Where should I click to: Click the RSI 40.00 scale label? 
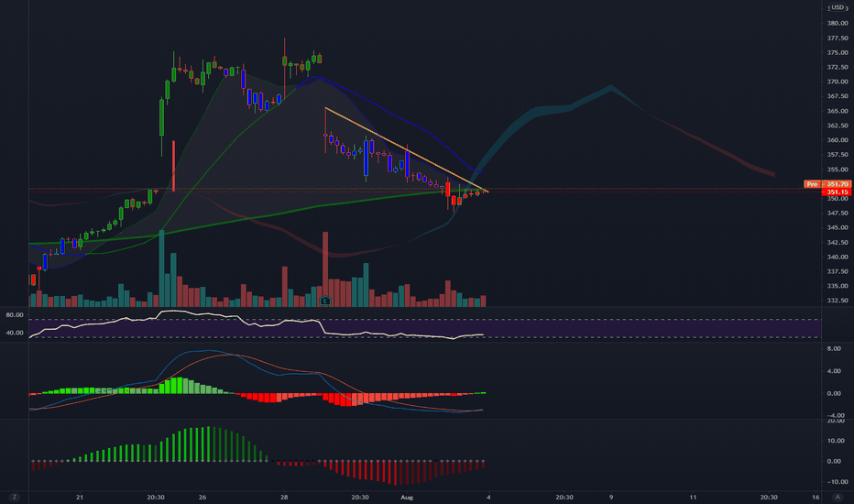(15, 333)
